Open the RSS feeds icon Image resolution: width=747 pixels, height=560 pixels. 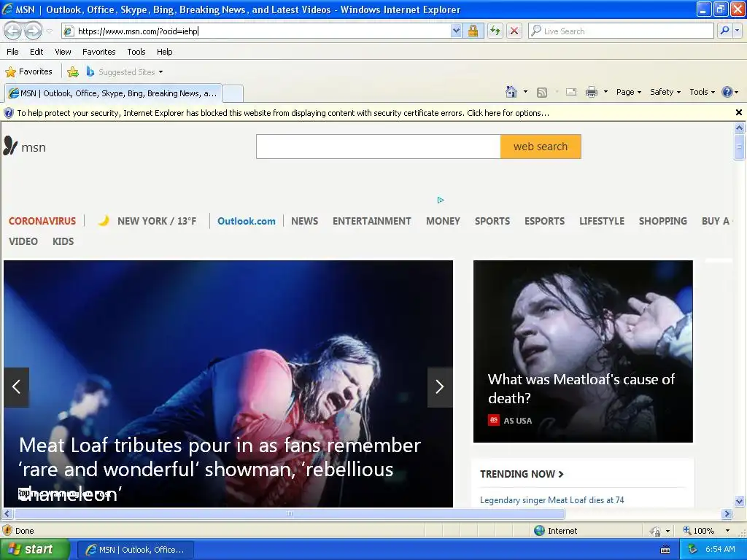click(x=542, y=93)
